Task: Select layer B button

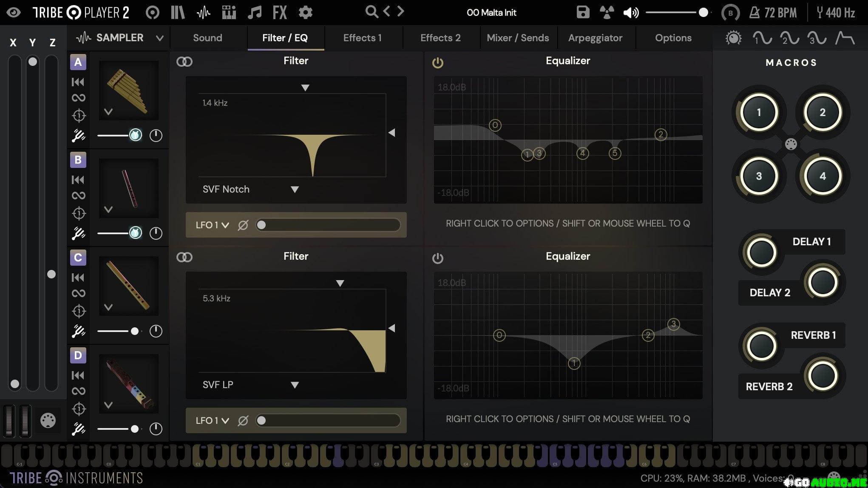Action: [x=78, y=160]
